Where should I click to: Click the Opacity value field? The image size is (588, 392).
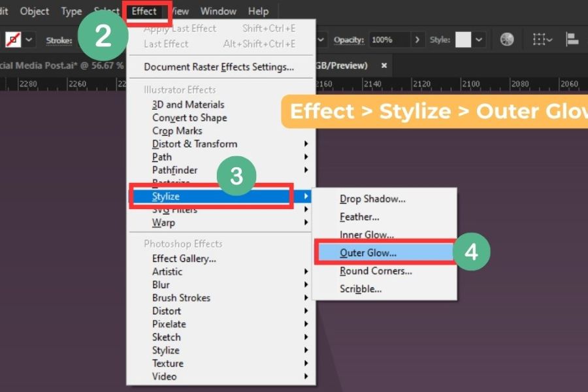pos(389,40)
